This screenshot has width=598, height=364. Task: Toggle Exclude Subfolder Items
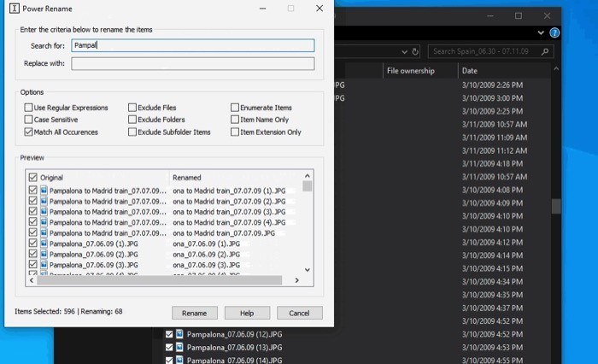(x=132, y=132)
